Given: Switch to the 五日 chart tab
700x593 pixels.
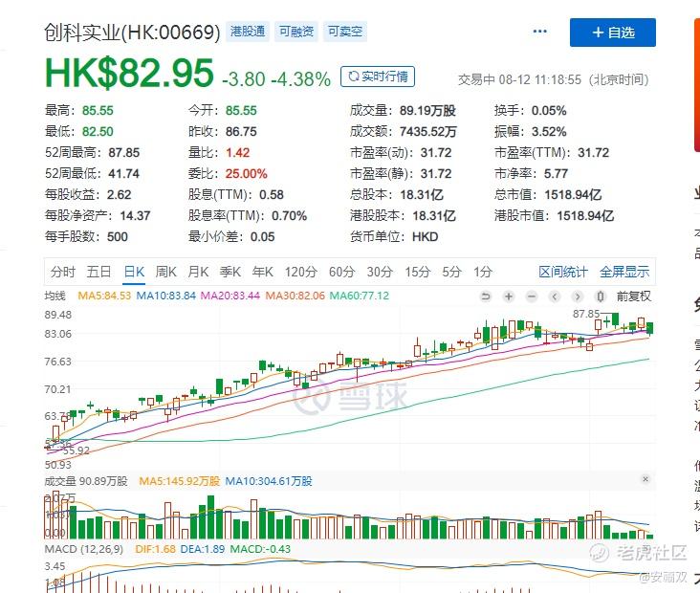Looking at the screenshot, I should (98, 272).
